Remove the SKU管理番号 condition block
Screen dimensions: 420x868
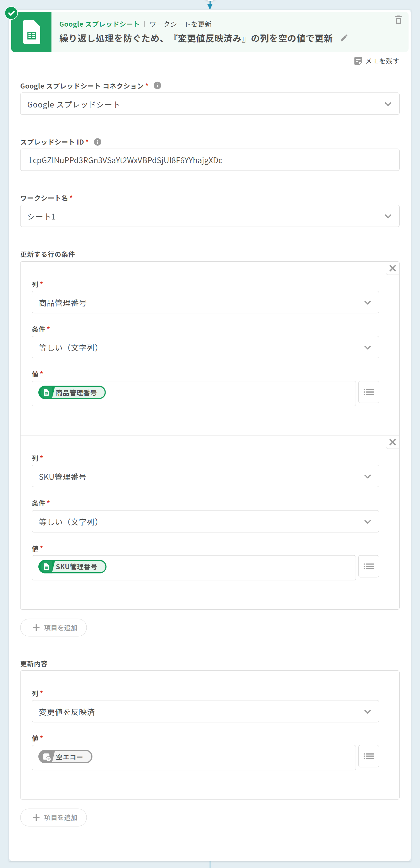pyautogui.click(x=392, y=442)
